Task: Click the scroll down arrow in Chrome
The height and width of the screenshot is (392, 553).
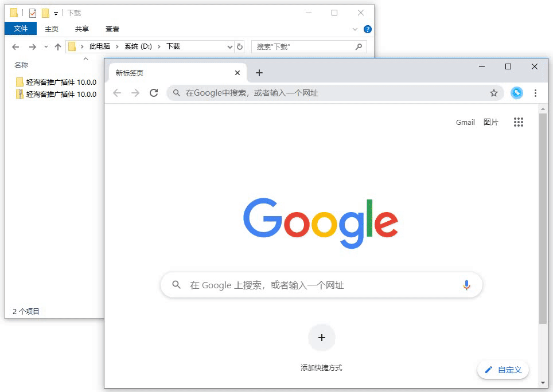Action: (x=543, y=383)
